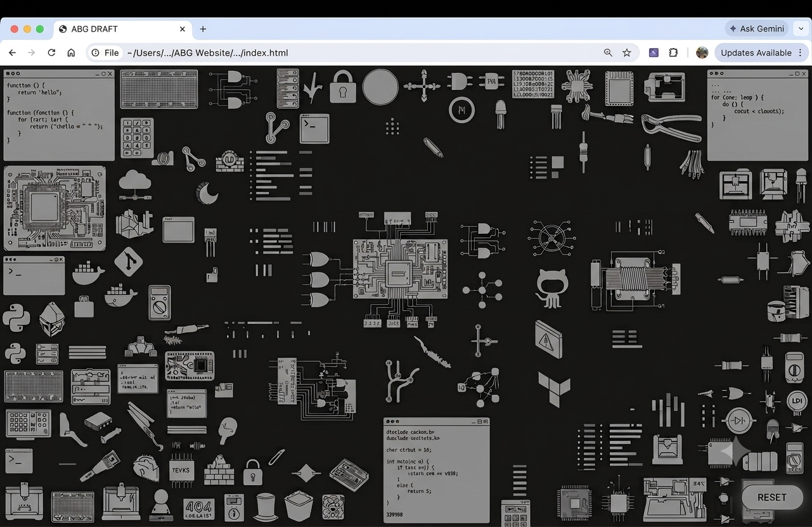Open the zoom magnifier in address bar
Screen dimensions: 812x527
pos(608,53)
